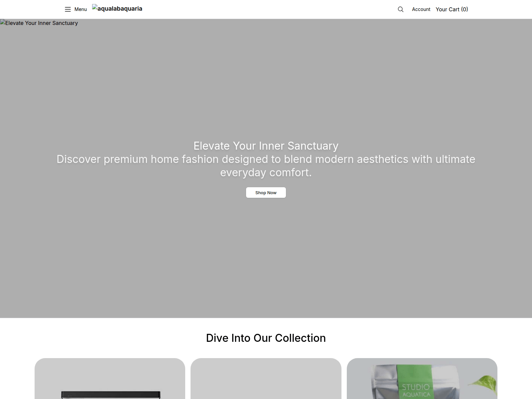The image size is (532, 399).
Task: Click the search magnifier icon
Action: (x=401, y=9)
